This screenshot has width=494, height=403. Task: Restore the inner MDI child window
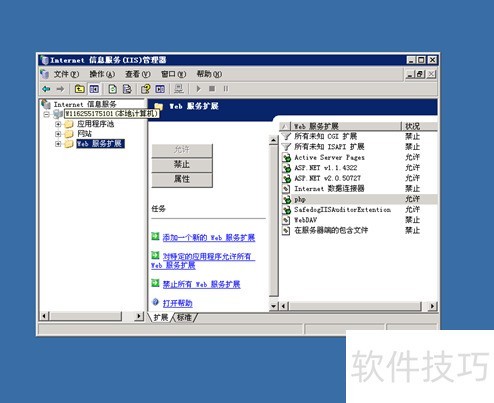tap(420, 74)
